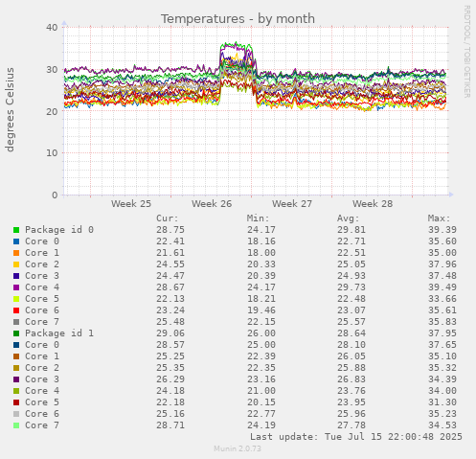Click the dark red swatch of Core 5 with Cur 22.18

(x=16, y=402)
